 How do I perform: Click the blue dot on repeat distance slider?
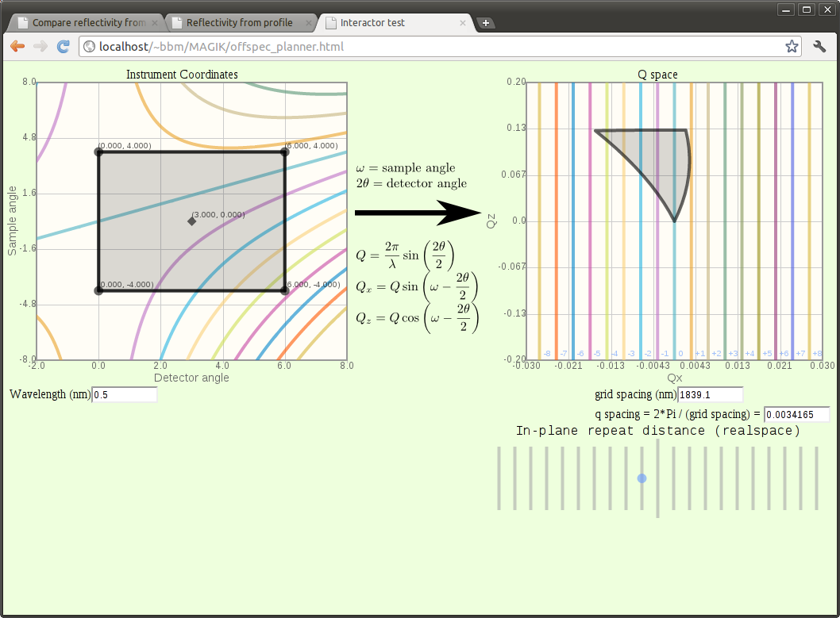coord(642,478)
